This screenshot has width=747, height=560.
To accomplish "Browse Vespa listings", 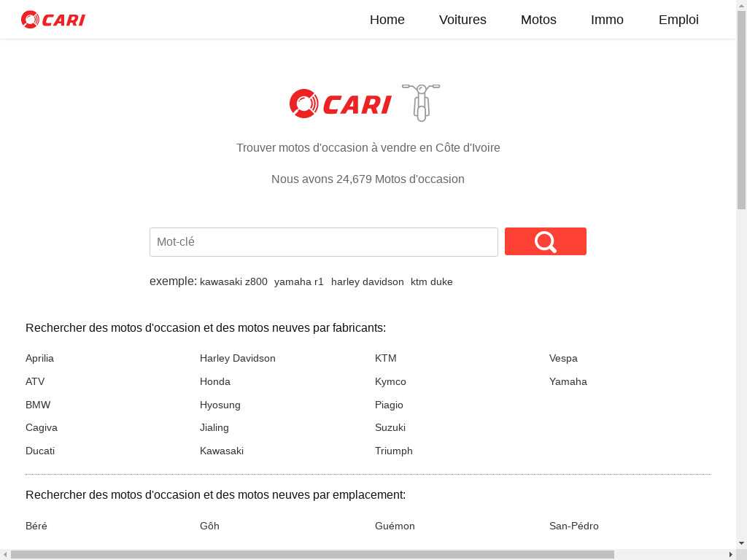I will [x=563, y=358].
